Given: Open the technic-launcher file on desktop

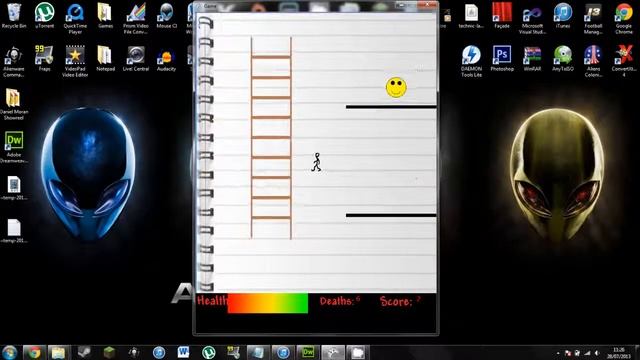Looking at the screenshot, I should (x=471, y=16).
